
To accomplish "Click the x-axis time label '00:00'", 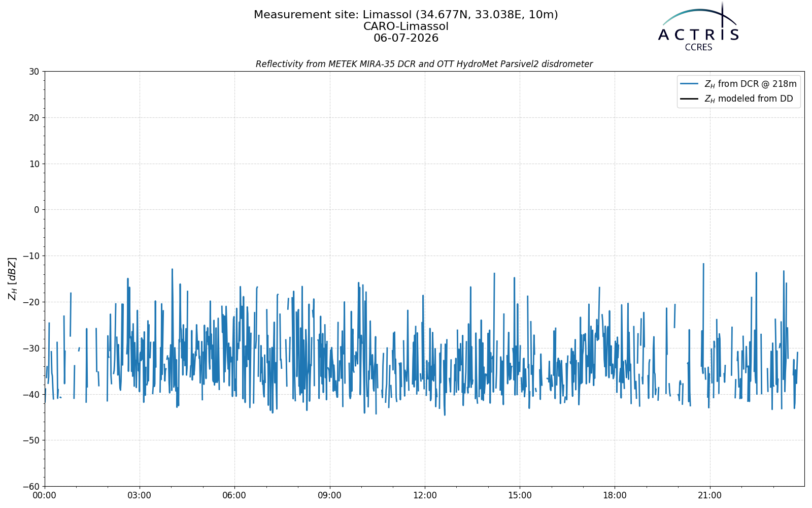I will click(x=45, y=495).
